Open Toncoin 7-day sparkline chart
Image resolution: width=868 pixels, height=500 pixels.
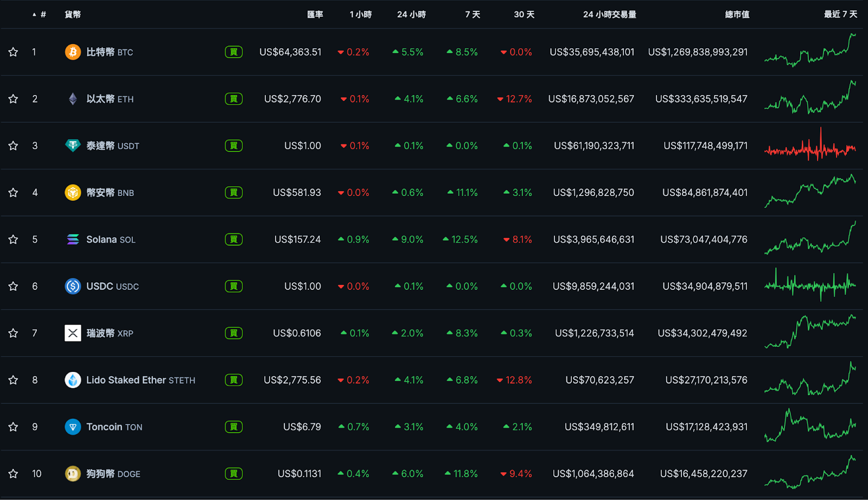point(810,426)
